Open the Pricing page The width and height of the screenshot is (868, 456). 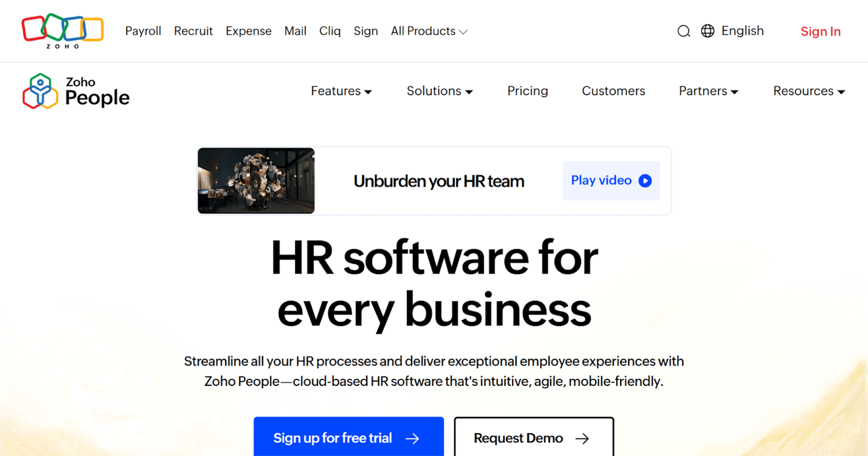point(528,91)
